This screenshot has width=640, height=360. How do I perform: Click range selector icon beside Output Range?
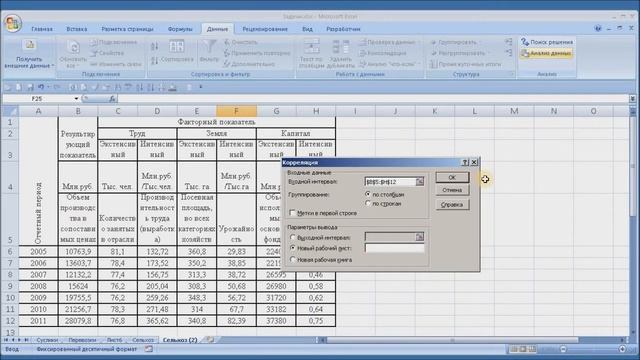420,237
